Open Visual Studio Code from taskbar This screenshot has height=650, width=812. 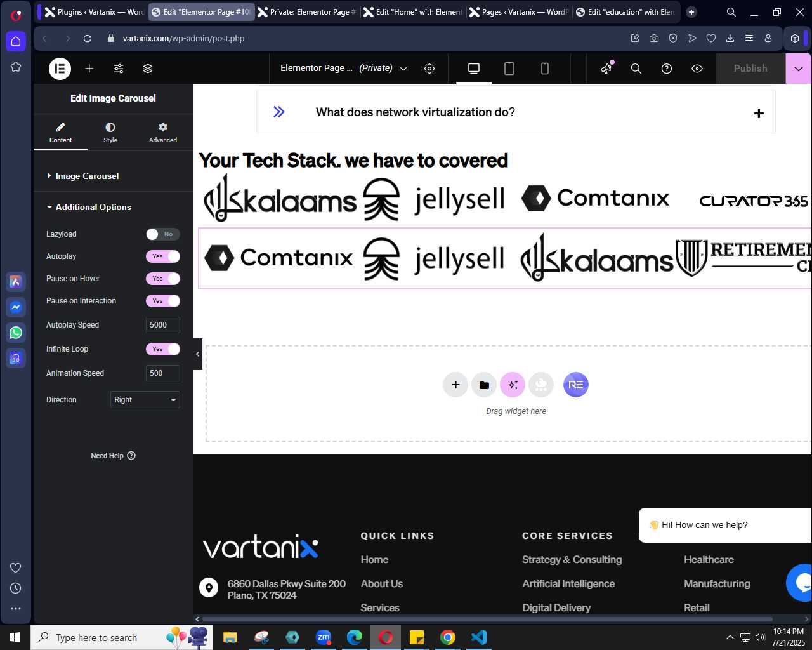tap(479, 637)
